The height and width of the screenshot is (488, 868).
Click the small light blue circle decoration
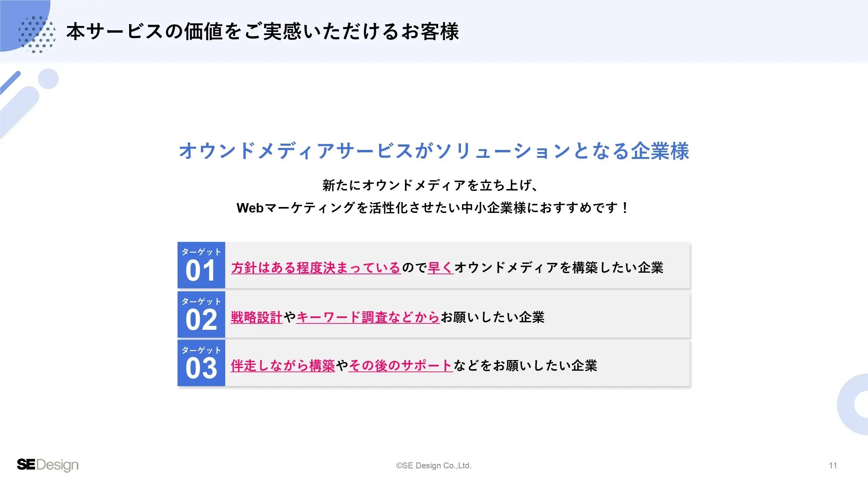[x=48, y=79]
